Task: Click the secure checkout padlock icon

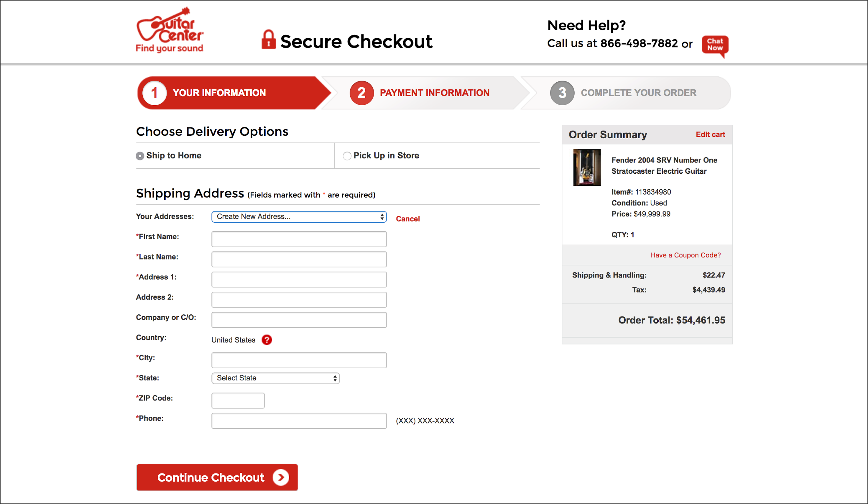Action: pos(268,39)
